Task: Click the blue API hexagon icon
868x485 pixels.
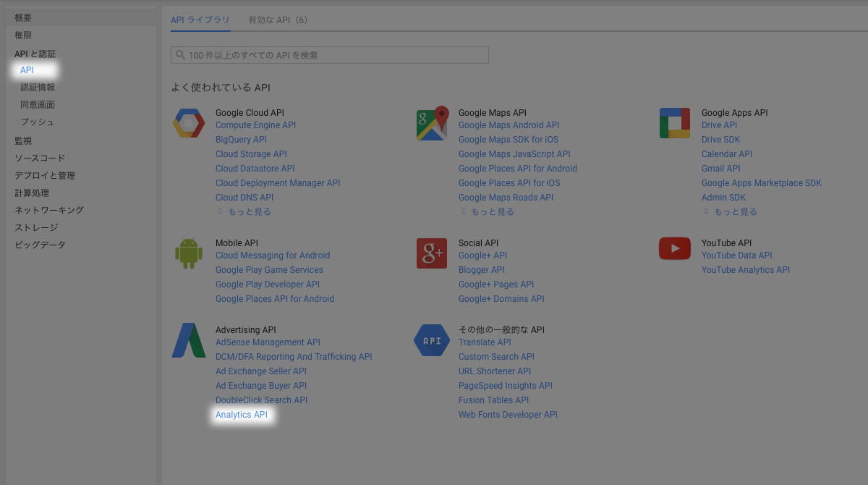Action: pyautogui.click(x=432, y=340)
